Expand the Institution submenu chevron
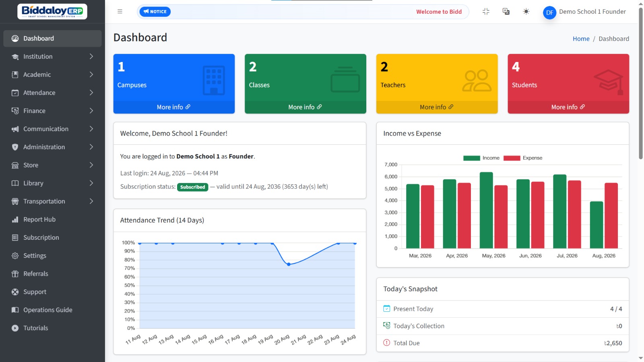The height and width of the screenshot is (362, 644). click(x=91, y=57)
